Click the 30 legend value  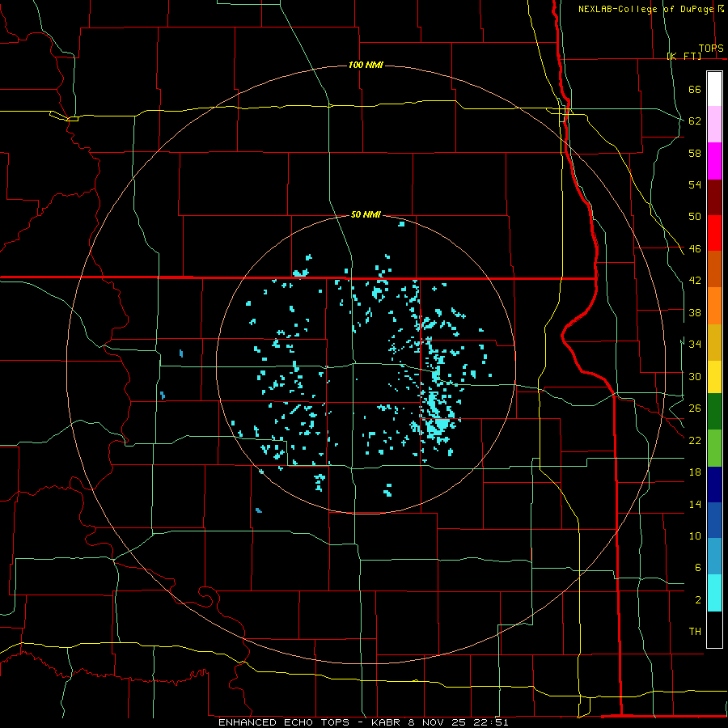point(695,376)
